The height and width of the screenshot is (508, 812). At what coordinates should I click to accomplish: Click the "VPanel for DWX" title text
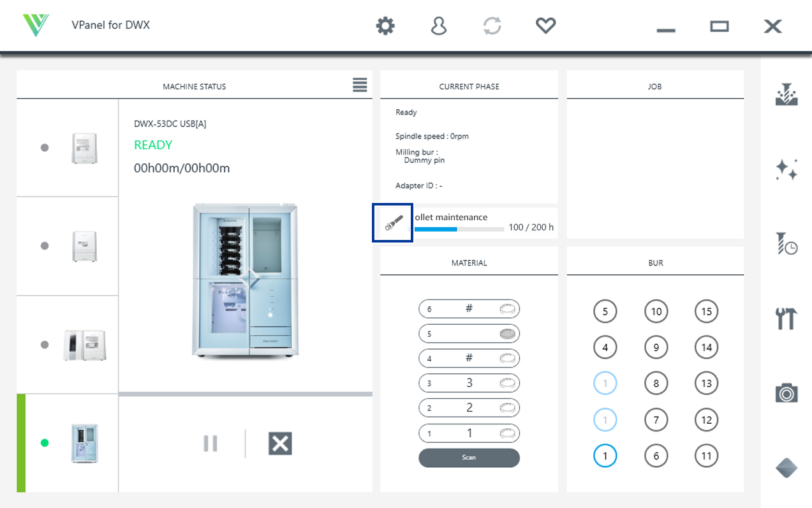(111, 26)
